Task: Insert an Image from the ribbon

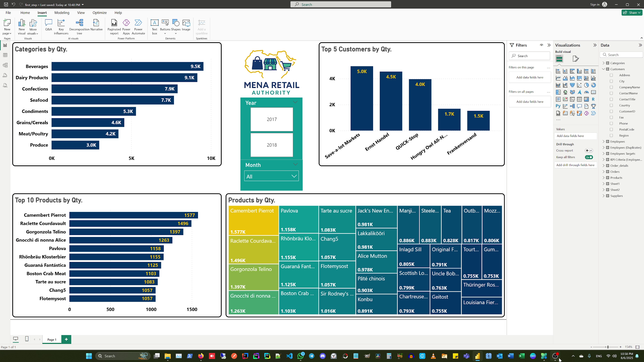Action: (186, 25)
